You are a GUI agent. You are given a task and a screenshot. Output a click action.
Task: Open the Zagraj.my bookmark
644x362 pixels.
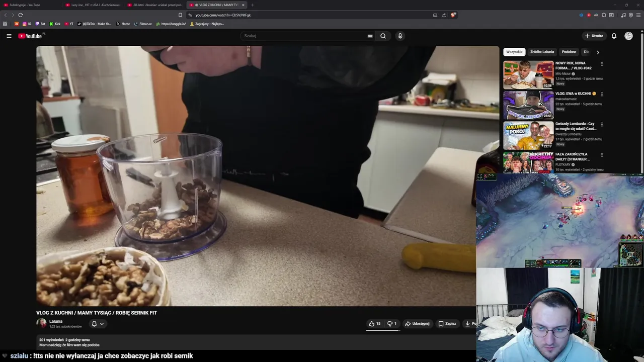207,24
